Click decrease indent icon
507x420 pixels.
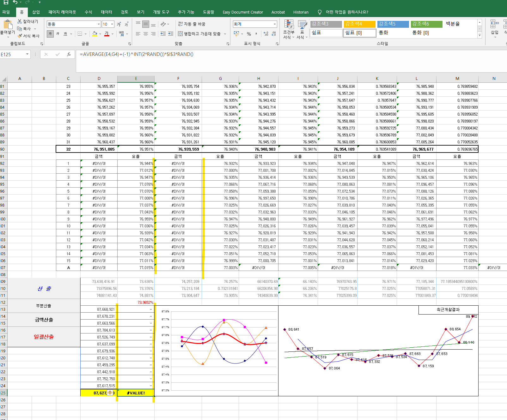tap(163, 34)
